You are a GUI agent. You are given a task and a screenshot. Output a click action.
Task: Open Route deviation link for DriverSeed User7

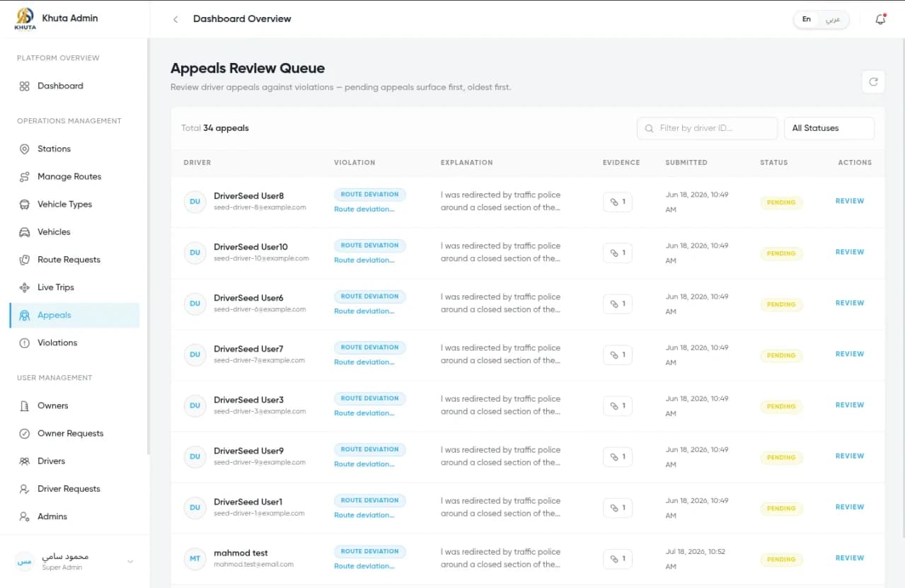pyautogui.click(x=364, y=362)
